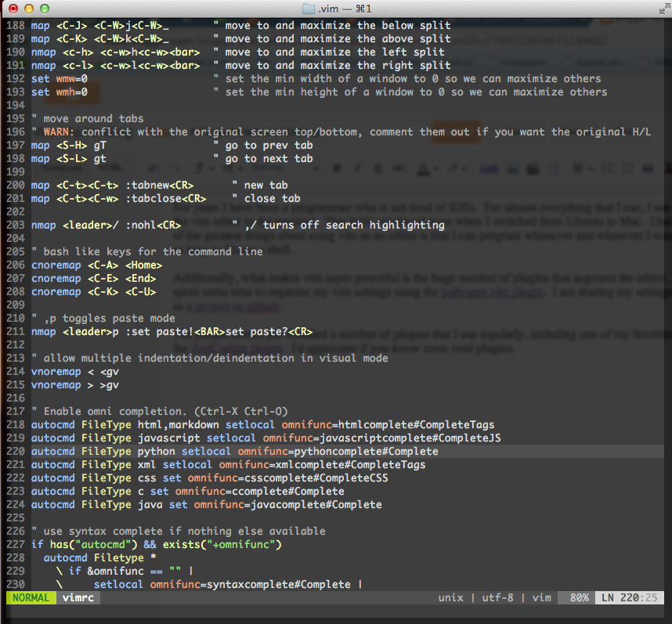Image resolution: width=672 pixels, height=624 pixels.
Task: Click the fullscreen arrows icon in title bar
Action: (x=665, y=9)
